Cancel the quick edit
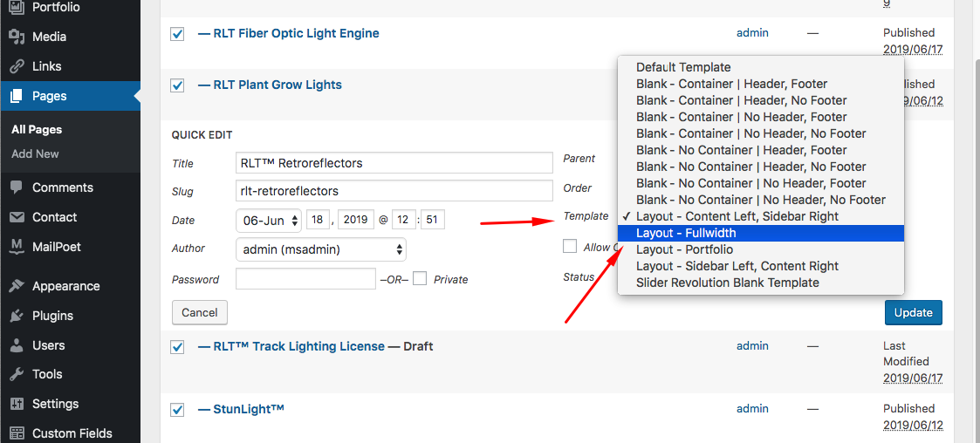The image size is (980, 443). click(x=200, y=312)
